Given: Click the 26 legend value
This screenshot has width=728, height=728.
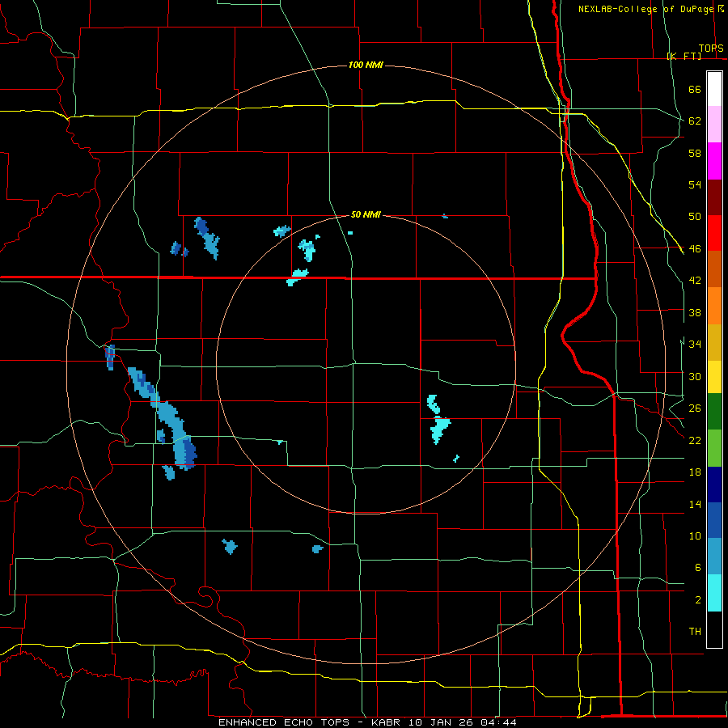Looking at the screenshot, I should click(695, 408).
